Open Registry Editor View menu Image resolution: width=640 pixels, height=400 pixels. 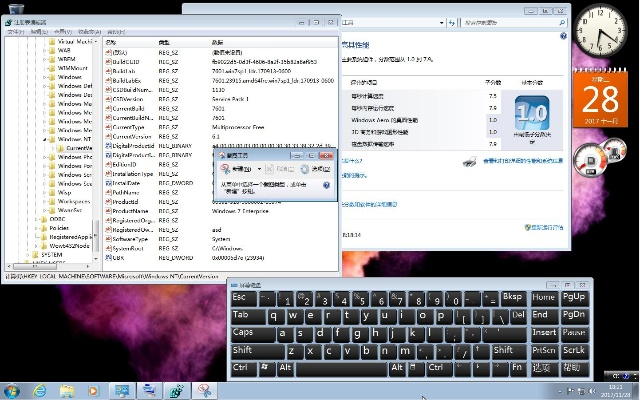click(63, 32)
